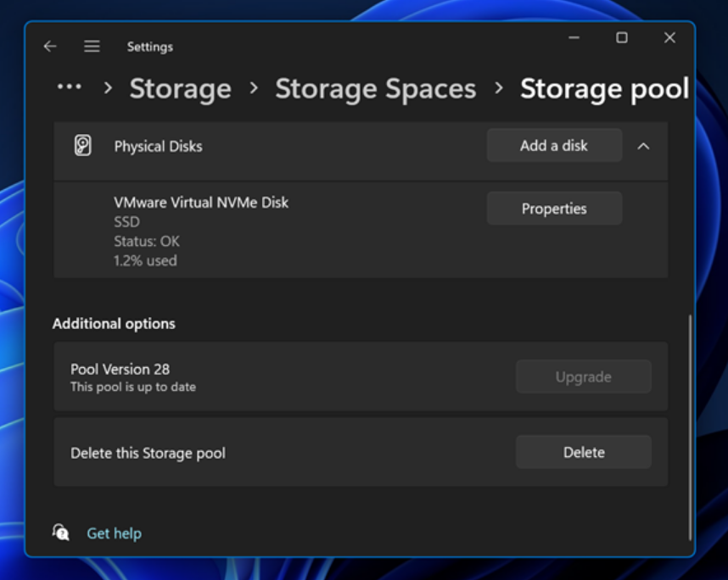Open the hamburger navigation menu

click(92, 47)
